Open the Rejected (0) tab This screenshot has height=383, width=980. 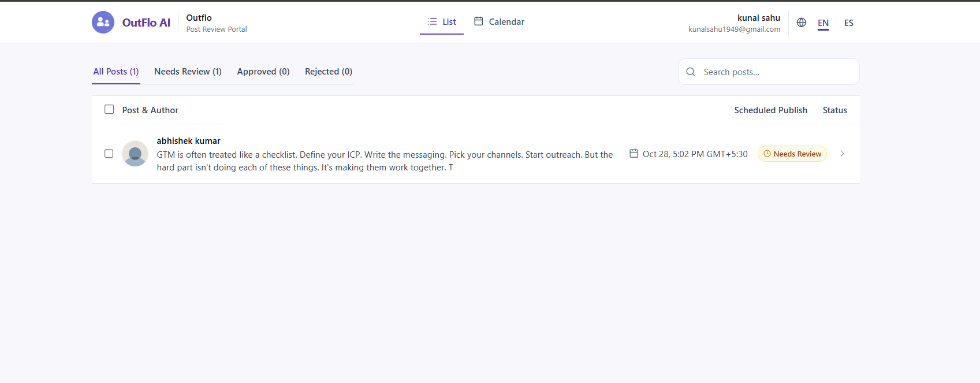pyautogui.click(x=329, y=72)
